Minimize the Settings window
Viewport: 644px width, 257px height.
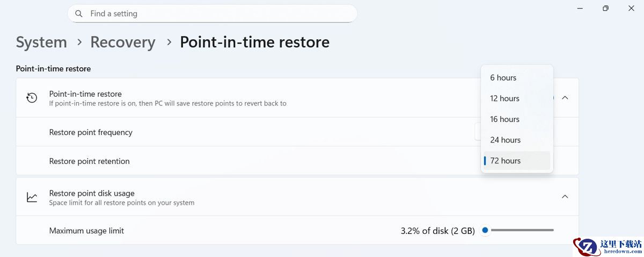(x=580, y=9)
